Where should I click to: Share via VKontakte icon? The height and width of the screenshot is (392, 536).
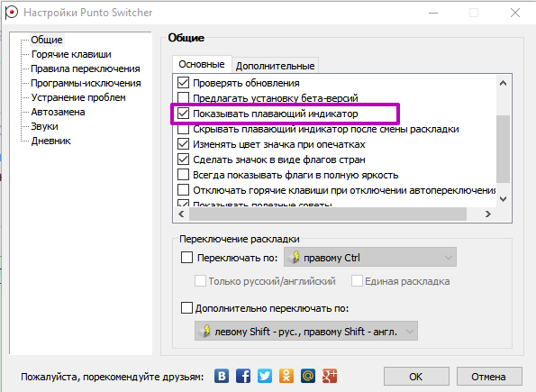[x=222, y=376]
